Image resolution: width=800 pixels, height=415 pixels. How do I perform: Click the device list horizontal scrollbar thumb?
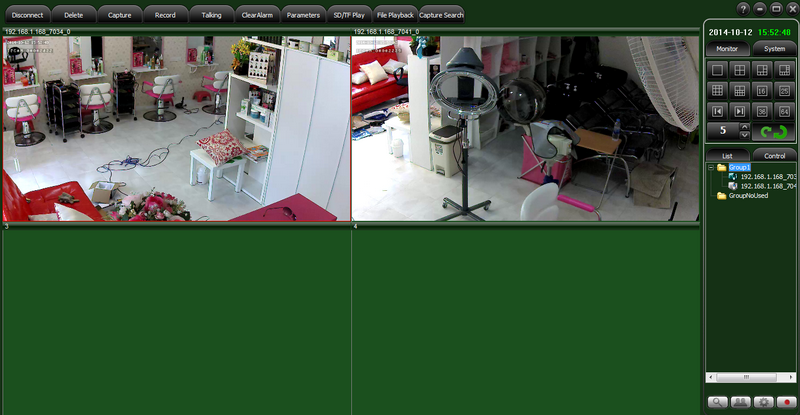point(746,377)
